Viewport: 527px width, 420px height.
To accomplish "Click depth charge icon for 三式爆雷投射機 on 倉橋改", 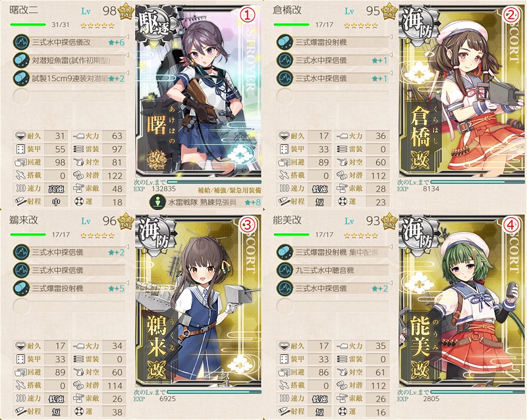I will point(285,42).
